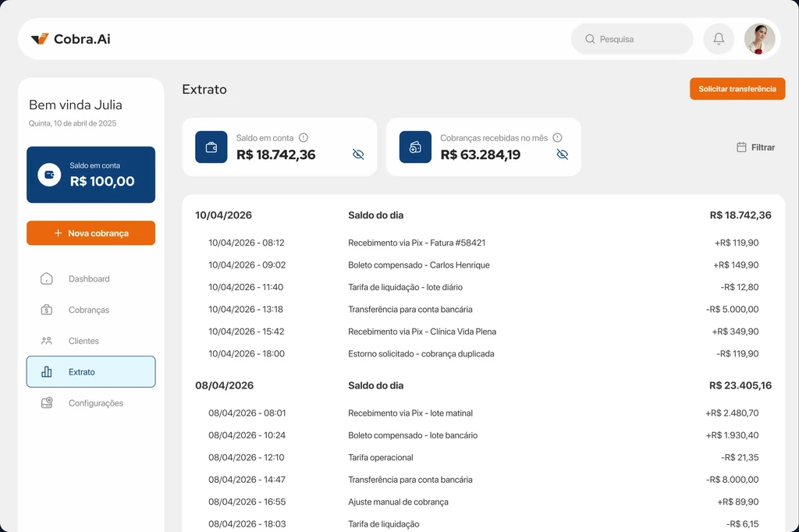Hide the Cobranças recebidas no mês value
The image size is (799, 532).
click(562, 154)
